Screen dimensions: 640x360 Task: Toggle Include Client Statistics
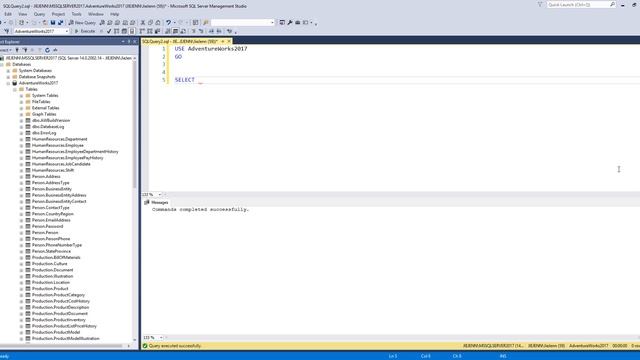(157, 31)
